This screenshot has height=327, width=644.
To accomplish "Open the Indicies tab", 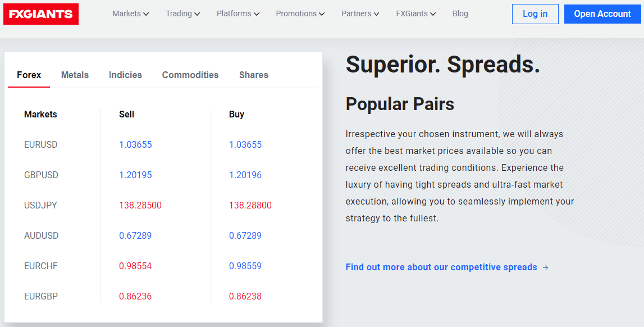I will [125, 75].
